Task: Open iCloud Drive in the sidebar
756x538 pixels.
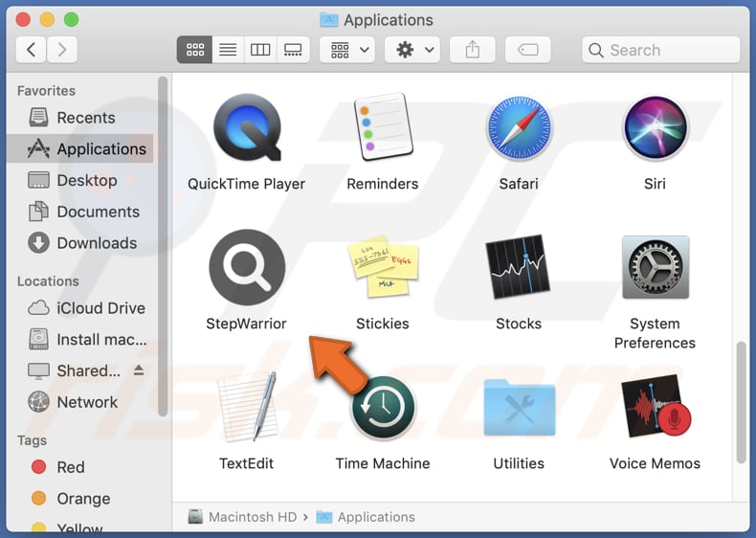Action: [x=80, y=308]
